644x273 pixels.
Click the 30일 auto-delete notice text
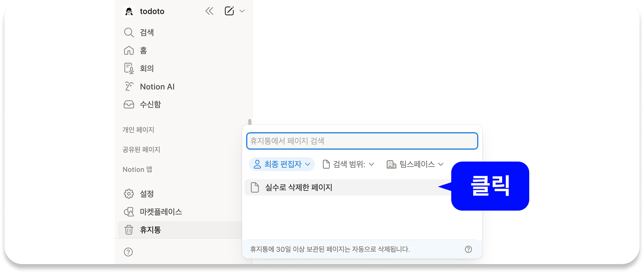(330, 249)
